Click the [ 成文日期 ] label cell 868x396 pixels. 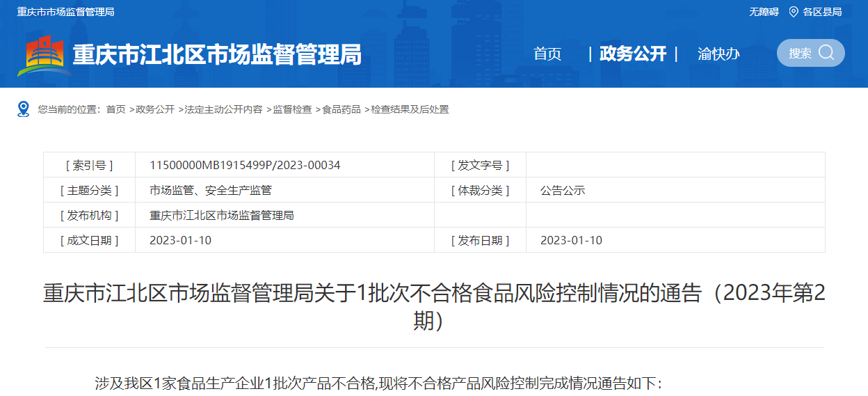click(89, 240)
